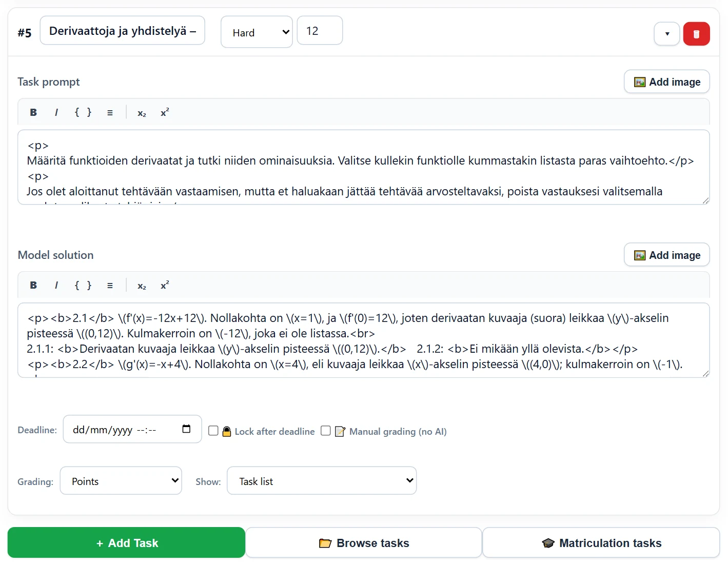728x566 pixels.
Task: Open Matriculation tasks
Action: [x=601, y=543]
